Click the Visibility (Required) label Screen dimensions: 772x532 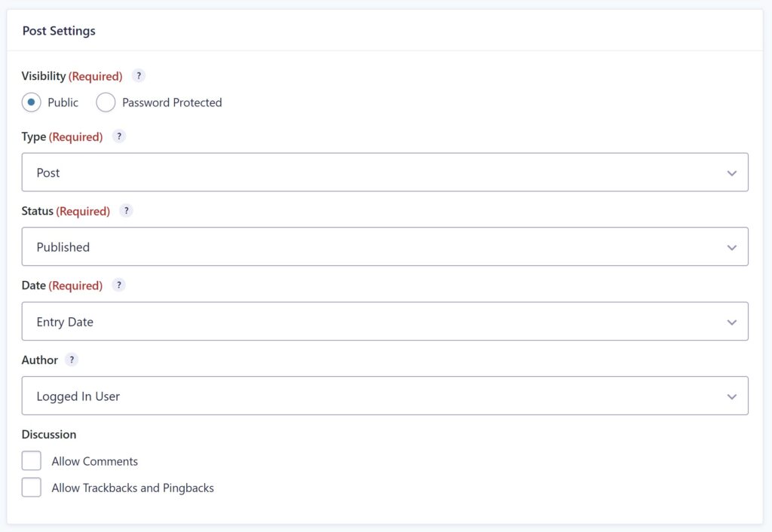72,76
